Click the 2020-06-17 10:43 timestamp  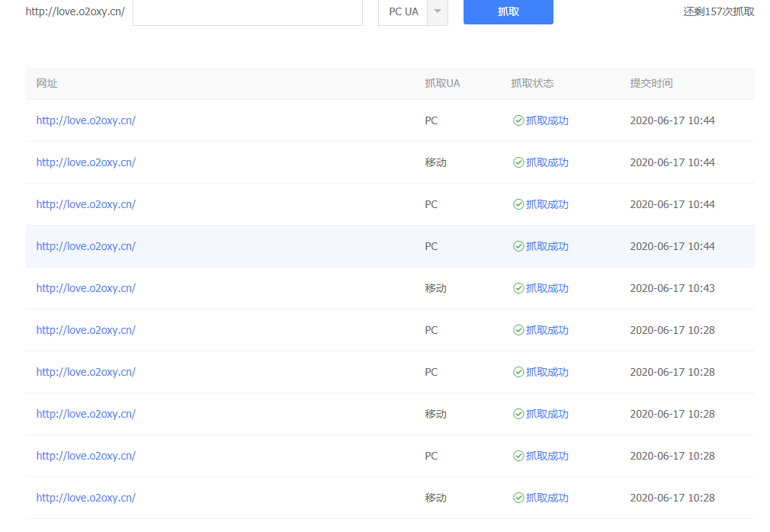(672, 288)
